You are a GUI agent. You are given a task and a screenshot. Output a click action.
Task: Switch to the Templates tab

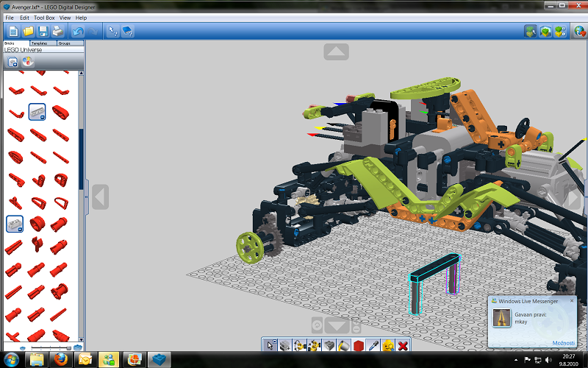pos(43,43)
